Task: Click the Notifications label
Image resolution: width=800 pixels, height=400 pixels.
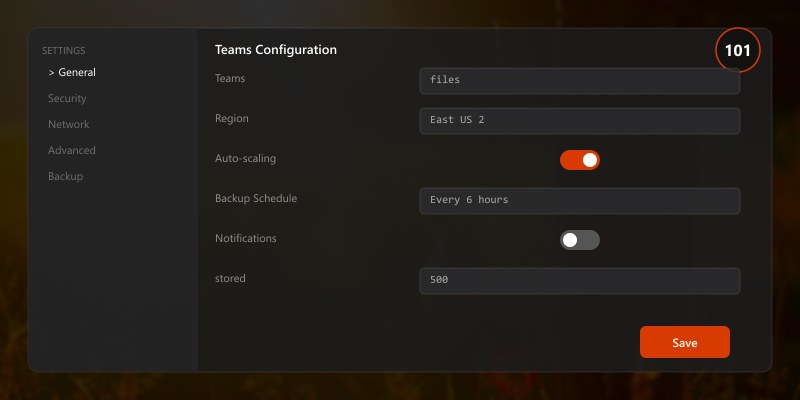Action: click(x=245, y=238)
